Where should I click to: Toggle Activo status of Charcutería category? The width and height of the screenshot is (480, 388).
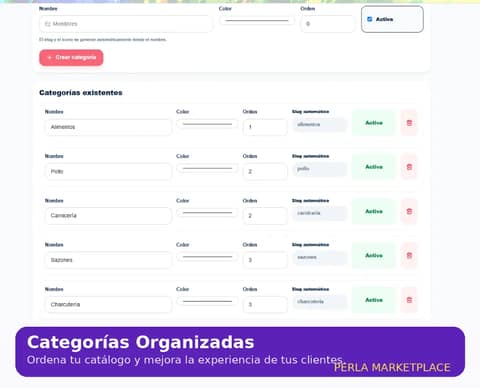pos(374,300)
